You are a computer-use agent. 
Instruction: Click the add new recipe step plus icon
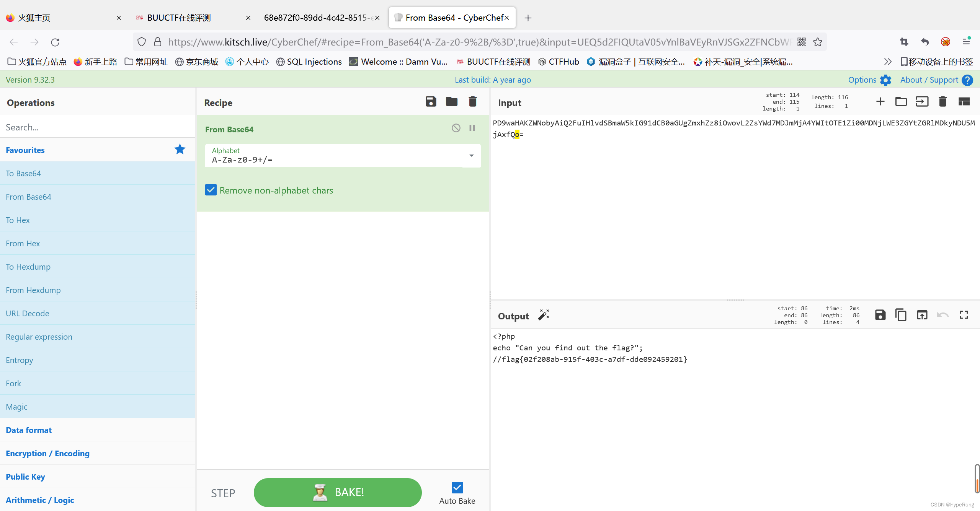pyautogui.click(x=880, y=102)
